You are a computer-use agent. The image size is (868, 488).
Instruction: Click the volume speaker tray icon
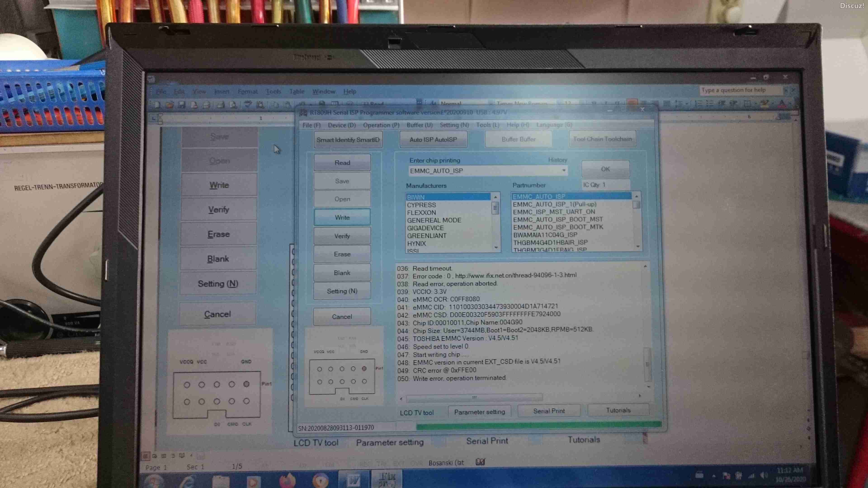pos(764,476)
